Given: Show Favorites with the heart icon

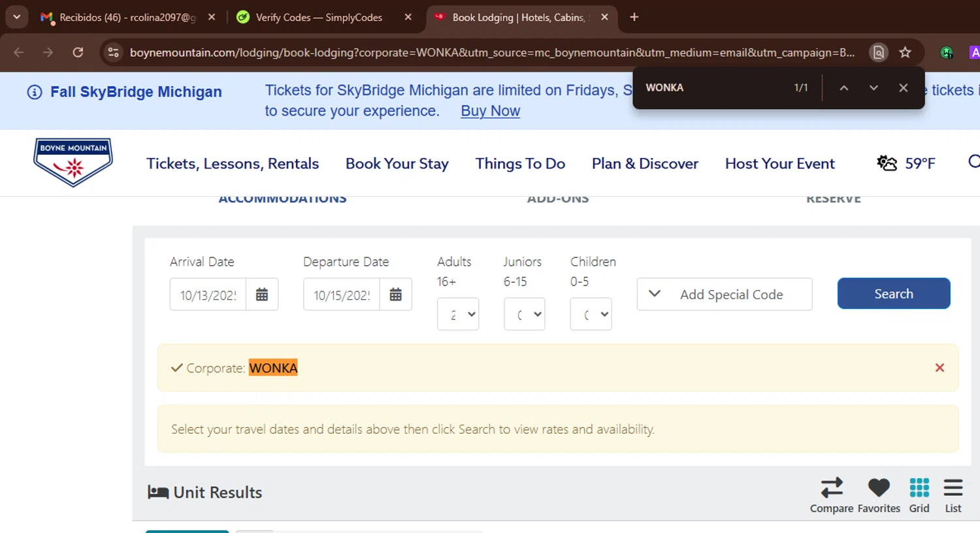Looking at the screenshot, I should (x=879, y=496).
